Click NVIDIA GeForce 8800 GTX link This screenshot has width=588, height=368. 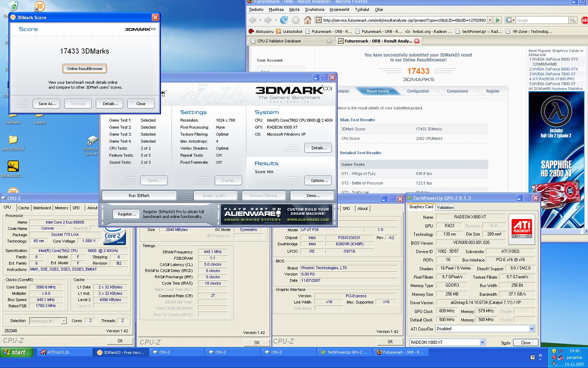click(x=555, y=69)
